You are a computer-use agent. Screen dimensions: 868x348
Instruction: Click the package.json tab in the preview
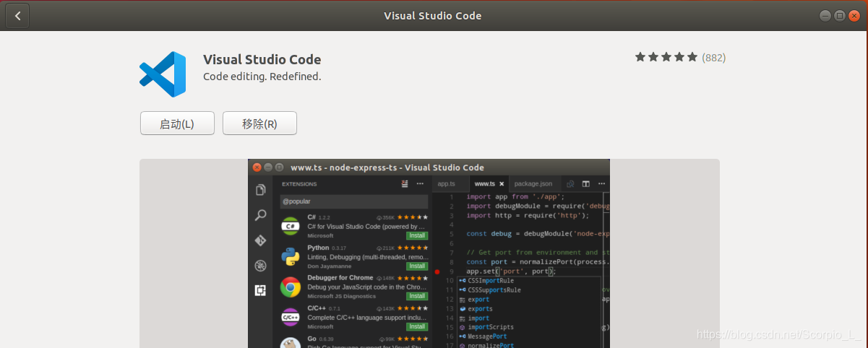tap(533, 183)
